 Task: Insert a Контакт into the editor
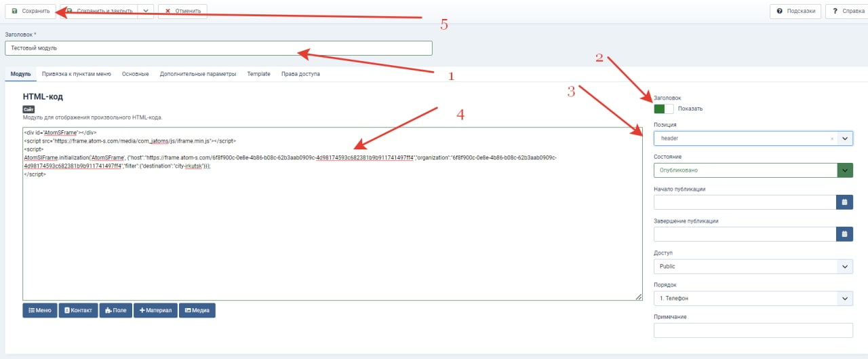pyautogui.click(x=79, y=310)
